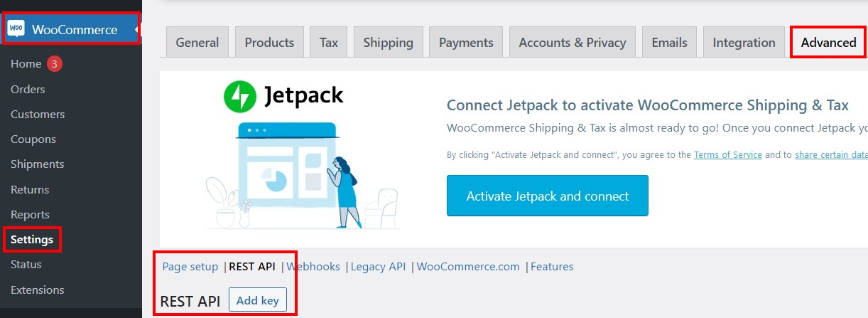Open the Terms of Service link
Screen dimensions: 868x318
tap(728, 154)
